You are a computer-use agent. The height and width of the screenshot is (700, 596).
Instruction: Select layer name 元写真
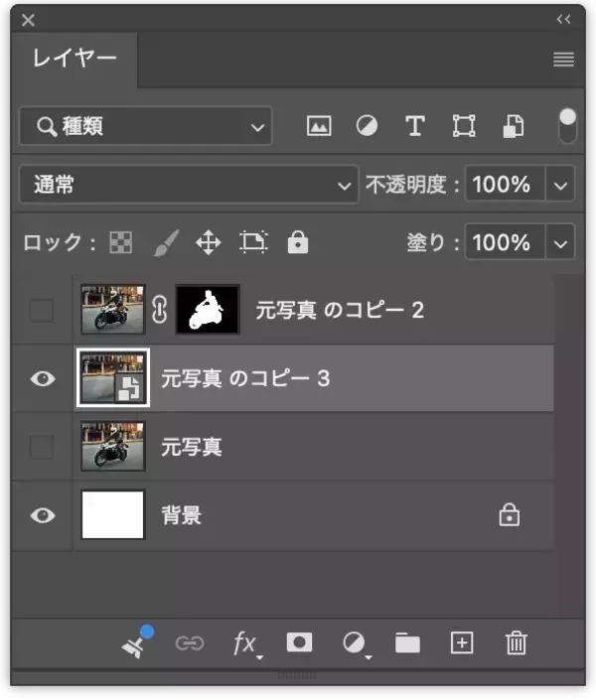[192, 447]
